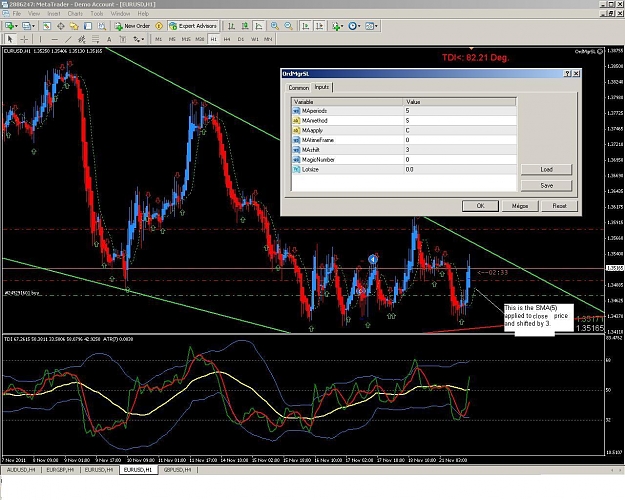
Task: Switch to the Common tab in dialog
Action: pos(299,88)
